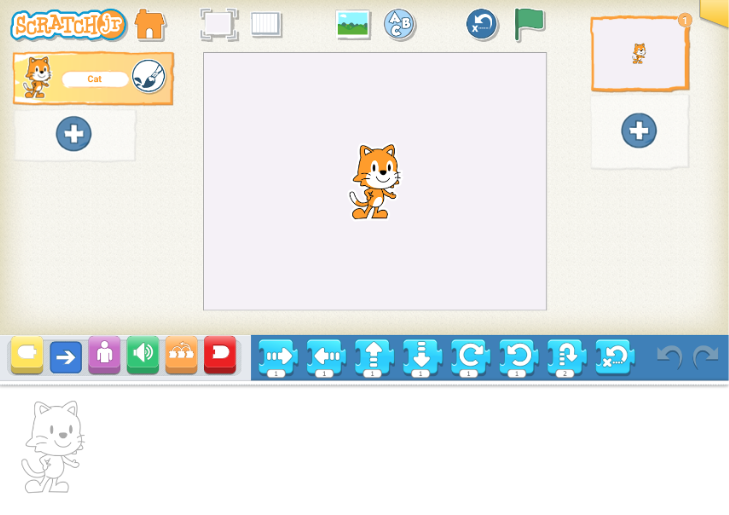Add a new page
This screenshot has width=729, height=515.
639,131
